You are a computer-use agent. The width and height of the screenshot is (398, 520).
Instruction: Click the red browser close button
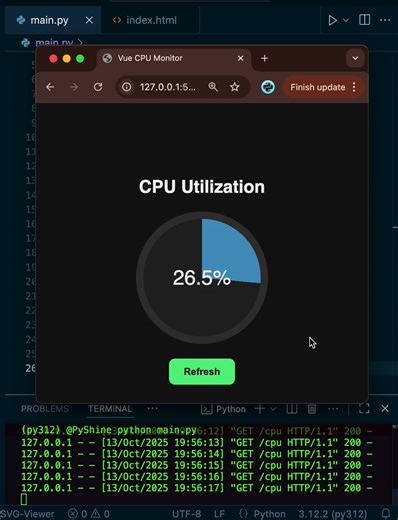(53, 59)
